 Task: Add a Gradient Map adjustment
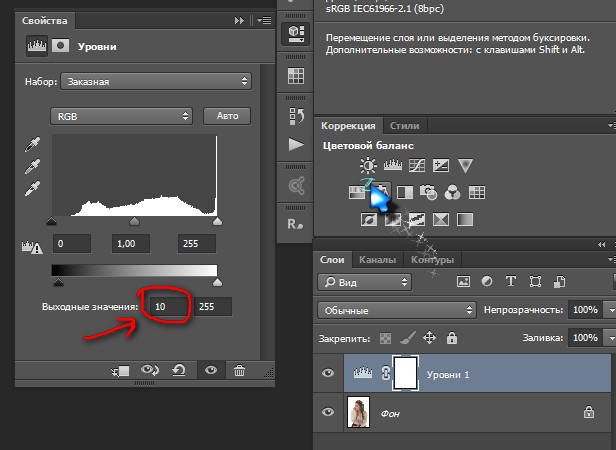(x=465, y=219)
